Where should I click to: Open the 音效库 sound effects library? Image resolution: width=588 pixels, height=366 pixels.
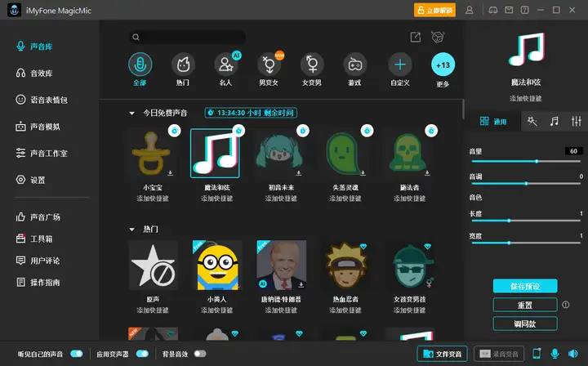[x=34, y=74]
